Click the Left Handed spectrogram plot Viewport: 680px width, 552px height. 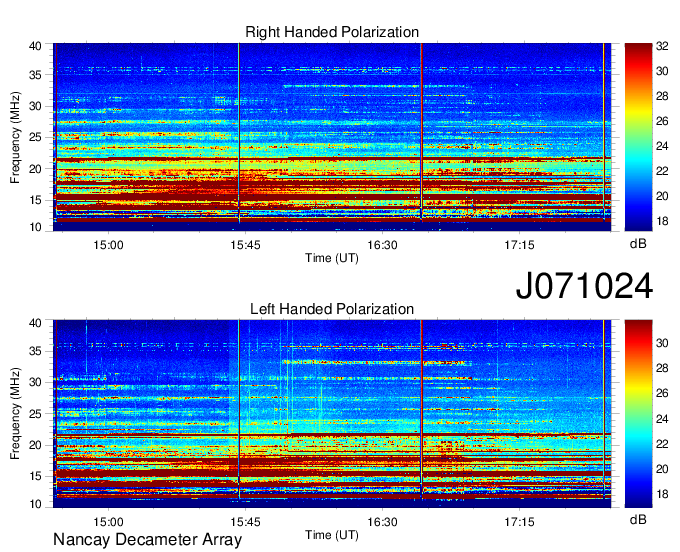(x=332, y=414)
